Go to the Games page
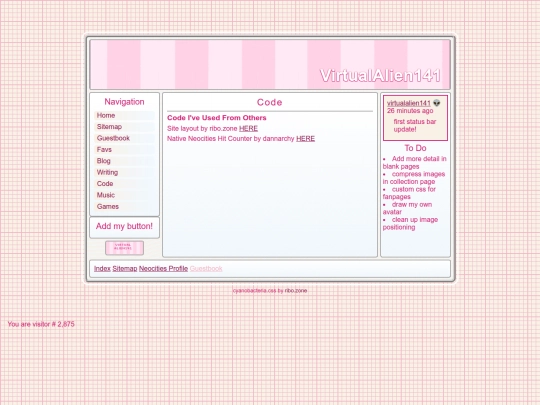Screen dimensions: 540x405 click(x=124, y=206)
